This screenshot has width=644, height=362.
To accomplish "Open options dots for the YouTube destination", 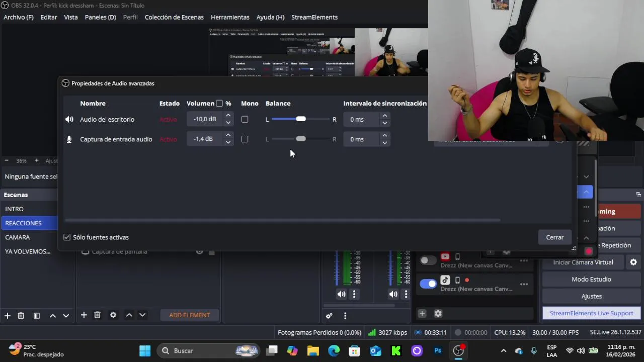I will 524,260.
